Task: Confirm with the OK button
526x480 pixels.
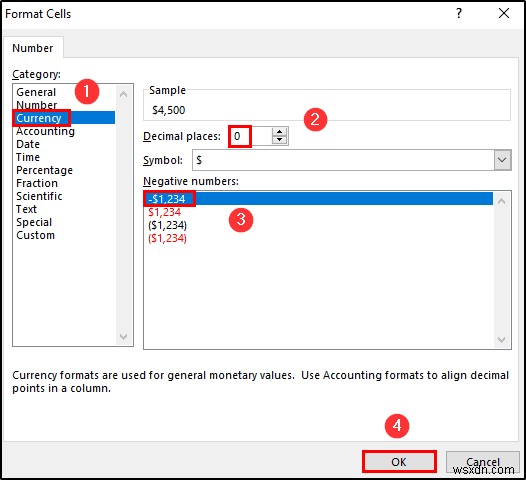Action: [x=399, y=462]
